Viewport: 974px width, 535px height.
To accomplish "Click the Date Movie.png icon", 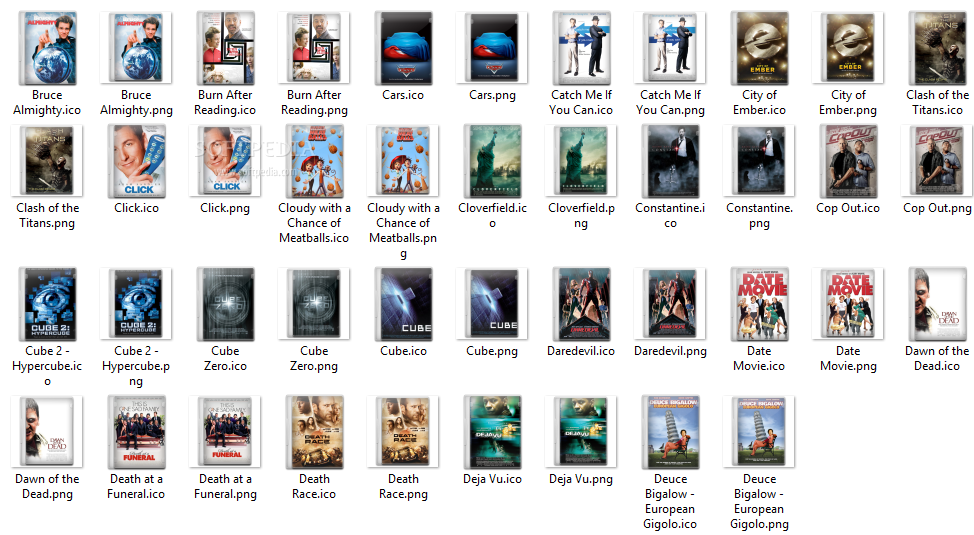I will pos(848,304).
